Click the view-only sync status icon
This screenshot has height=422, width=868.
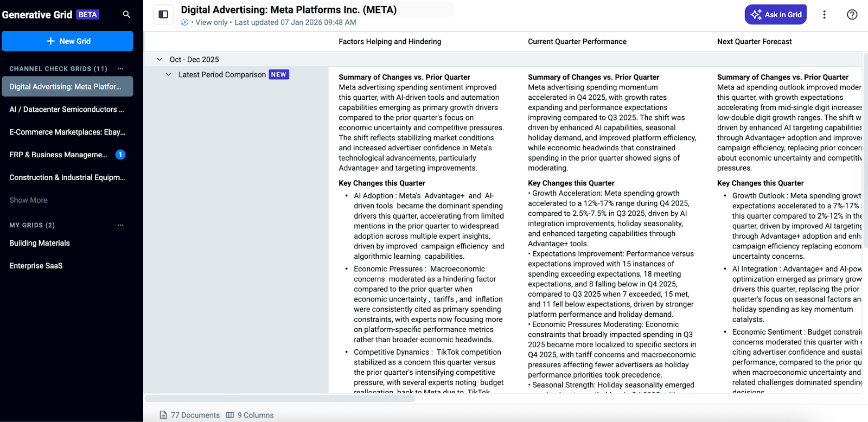click(185, 22)
